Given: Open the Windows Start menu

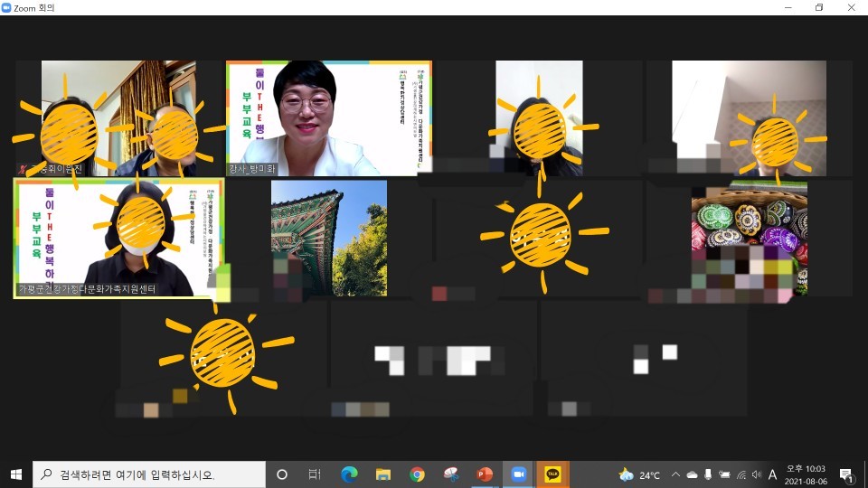Looking at the screenshot, I should click(15, 474).
